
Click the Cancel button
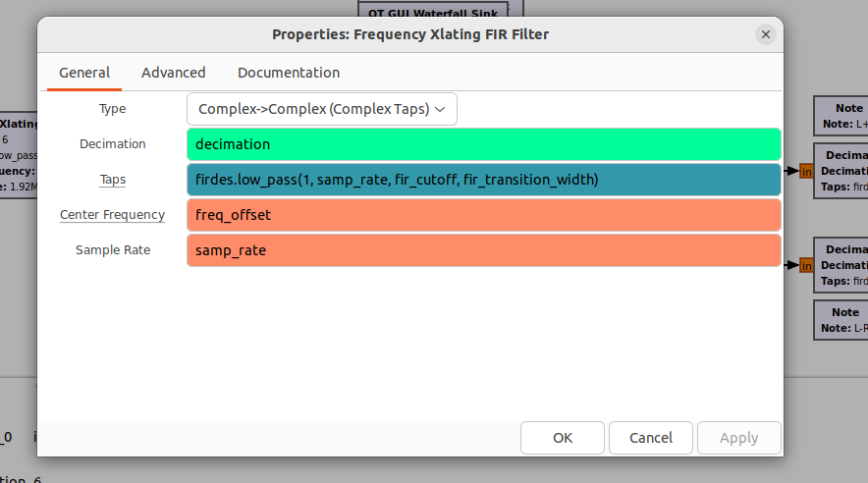[651, 438]
